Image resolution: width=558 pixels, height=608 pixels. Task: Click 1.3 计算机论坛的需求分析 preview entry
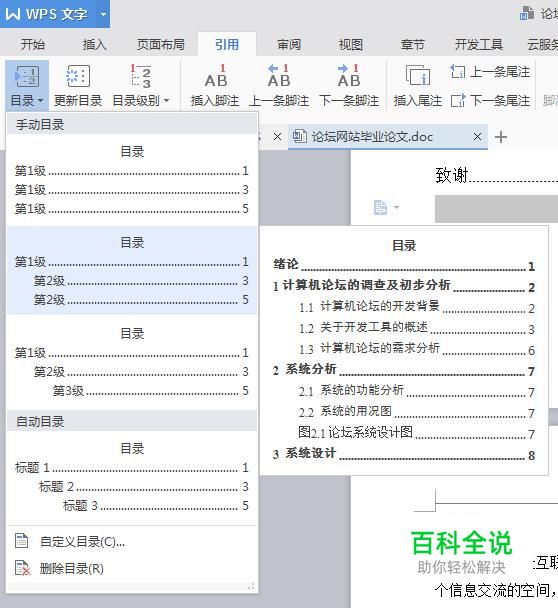[417, 349]
